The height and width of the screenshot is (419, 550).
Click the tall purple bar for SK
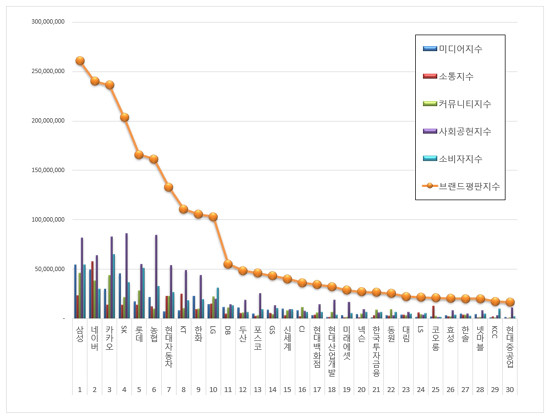point(127,276)
